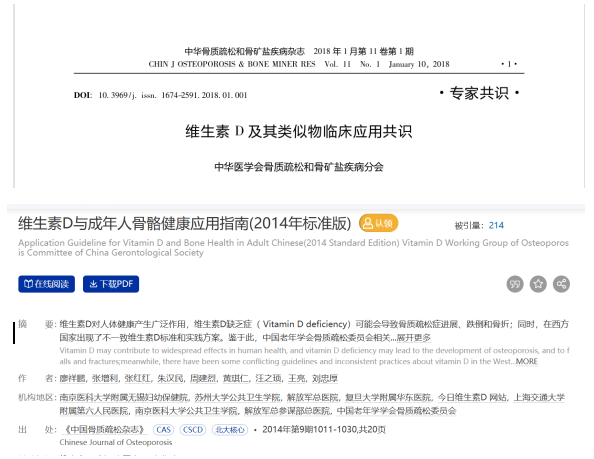Open institution 南京医科大学附属无锡妇幼保健院
The image size is (594, 459).
pyautogui.click(x=124, y=397)
